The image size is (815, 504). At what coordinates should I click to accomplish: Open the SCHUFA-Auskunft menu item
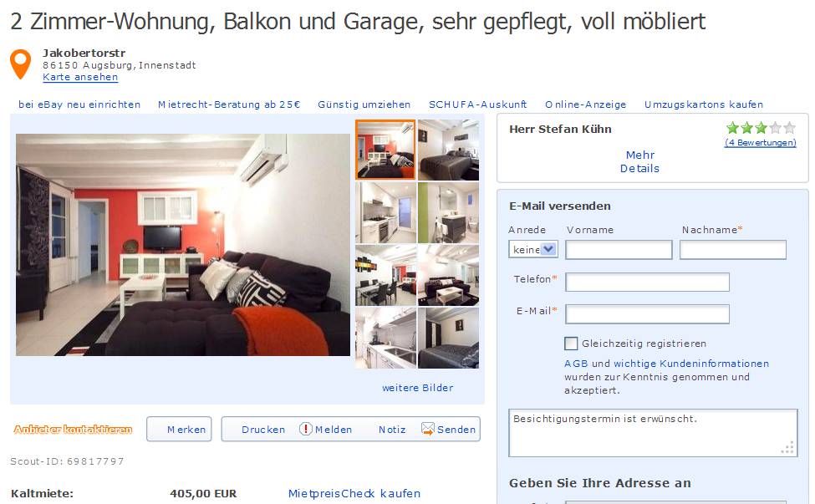pos(477,104)
